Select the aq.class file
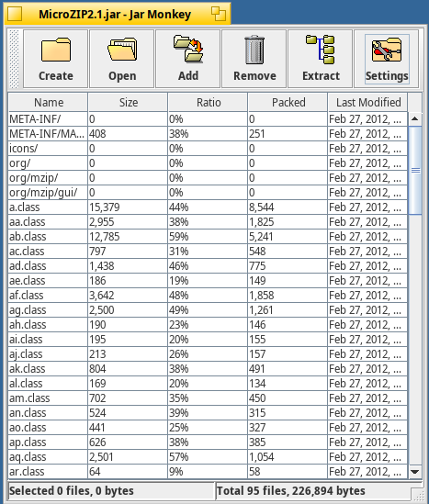 208,457
